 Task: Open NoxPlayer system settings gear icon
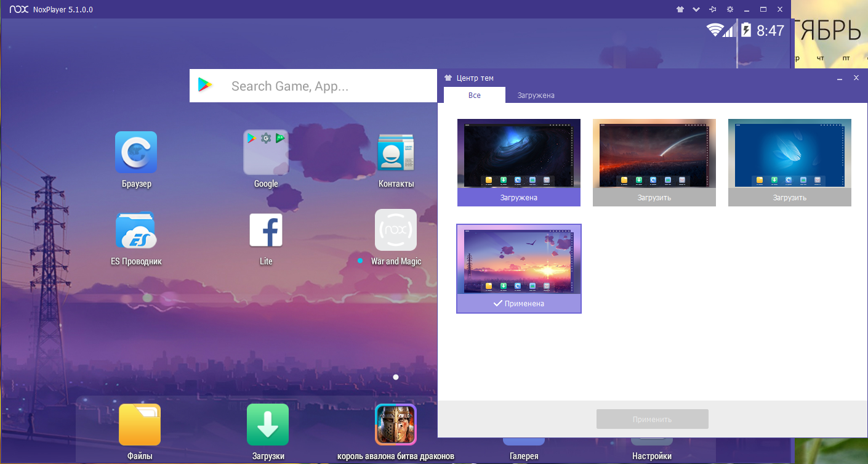click(730, 9)
